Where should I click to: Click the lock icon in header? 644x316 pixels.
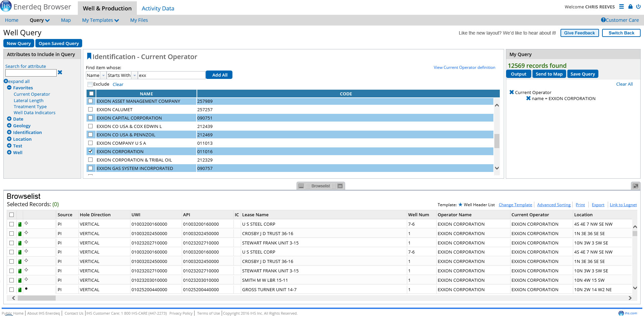630,6
